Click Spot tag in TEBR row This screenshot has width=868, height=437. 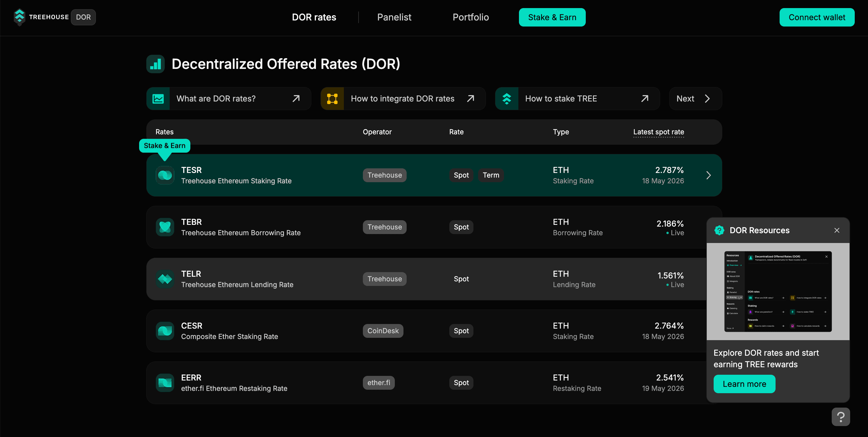(x=461, y=227)
